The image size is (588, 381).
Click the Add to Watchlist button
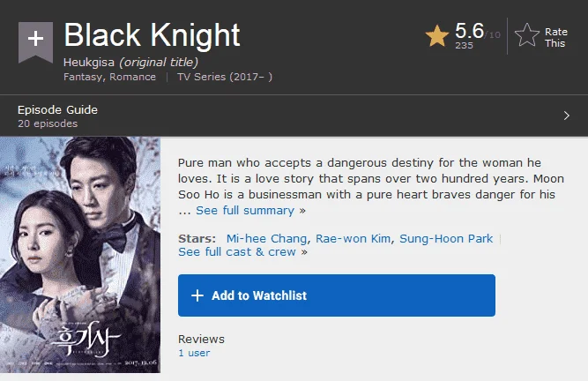tap(337, 295)
